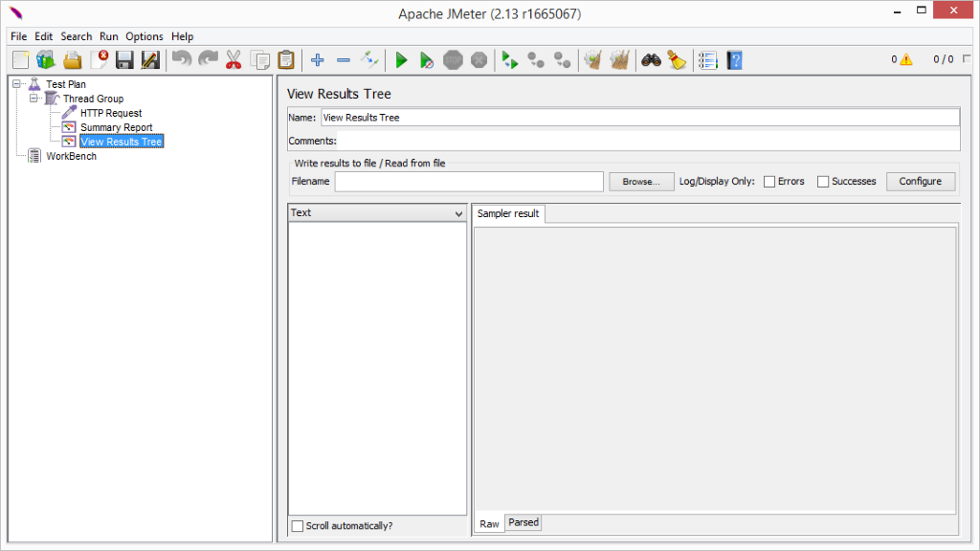Click the Shutdown threads icon

click(479, 60)
